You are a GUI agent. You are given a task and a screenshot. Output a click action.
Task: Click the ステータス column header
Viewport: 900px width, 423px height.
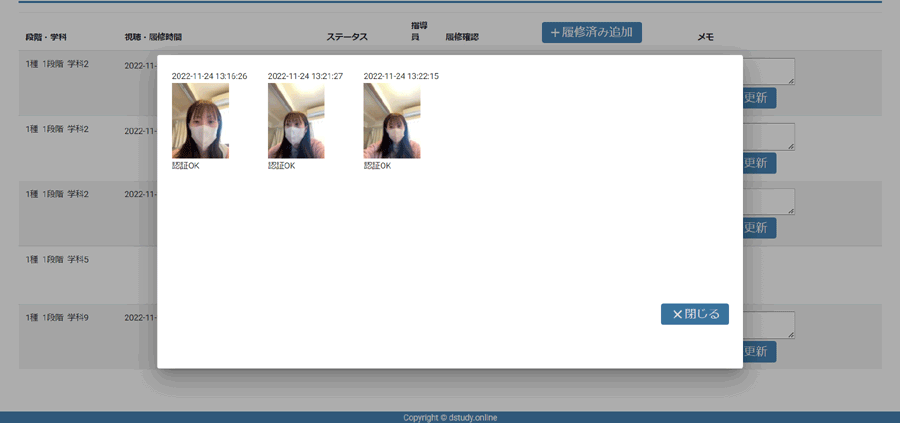click(x=347, y=37)
